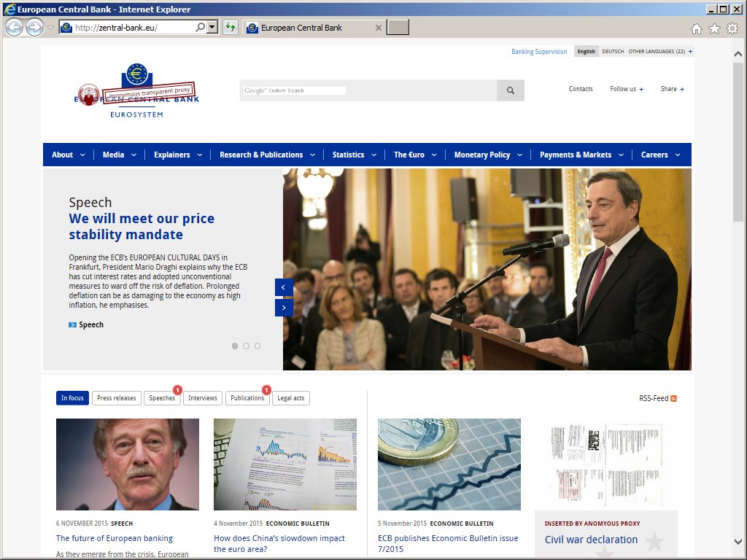Select the first carousel dot

[x=235, y=346]
